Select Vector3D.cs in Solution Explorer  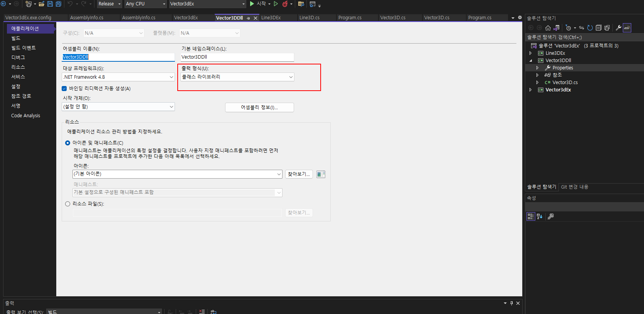pos(565,83)
